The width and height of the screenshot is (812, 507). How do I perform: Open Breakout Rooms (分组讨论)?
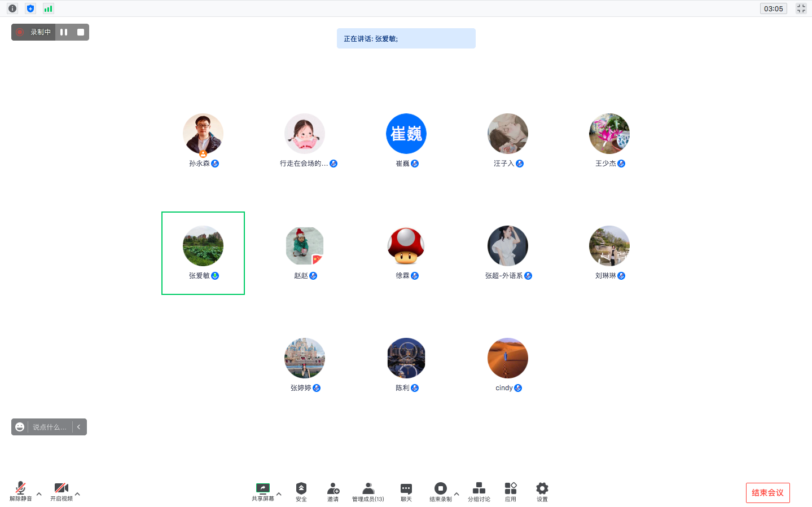click(x=479, y=491)
